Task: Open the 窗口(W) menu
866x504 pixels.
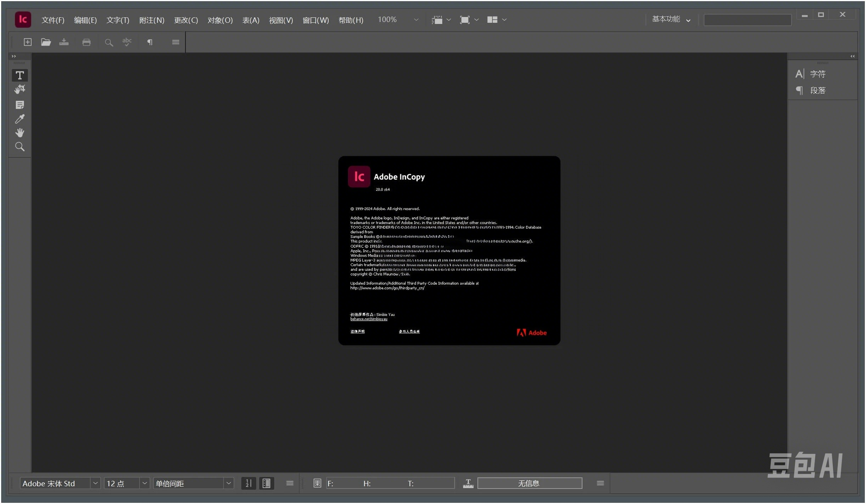Action: pyautogui.click(x=316, y=20)
